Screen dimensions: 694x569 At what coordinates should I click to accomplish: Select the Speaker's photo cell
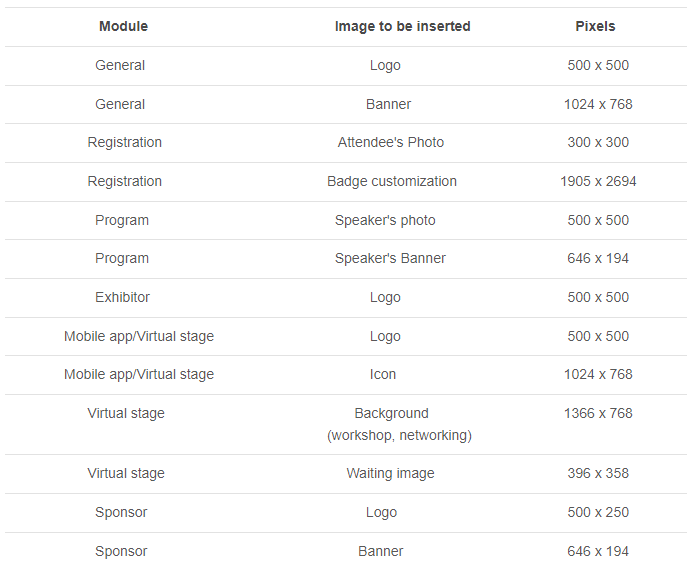pos(385,220)
